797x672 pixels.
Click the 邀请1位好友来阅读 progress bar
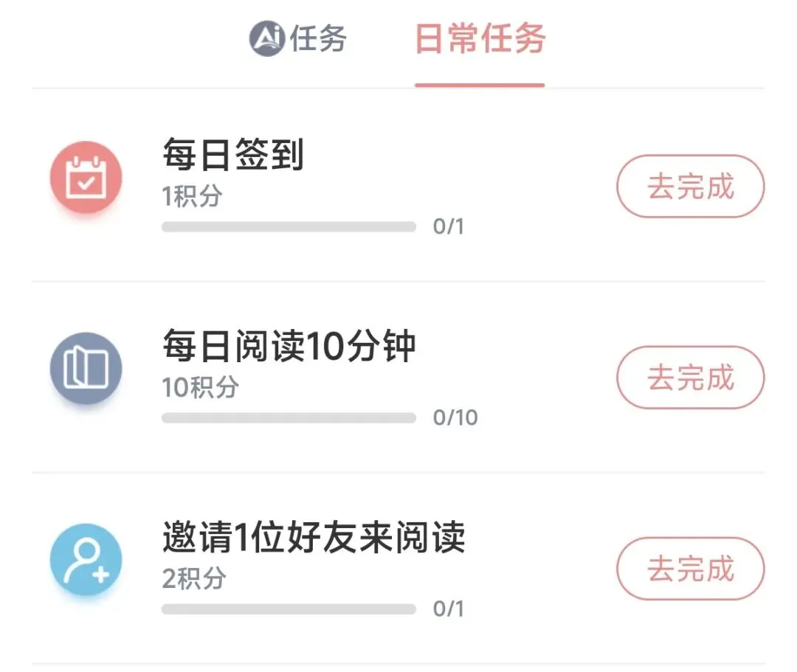click(289, 609)
